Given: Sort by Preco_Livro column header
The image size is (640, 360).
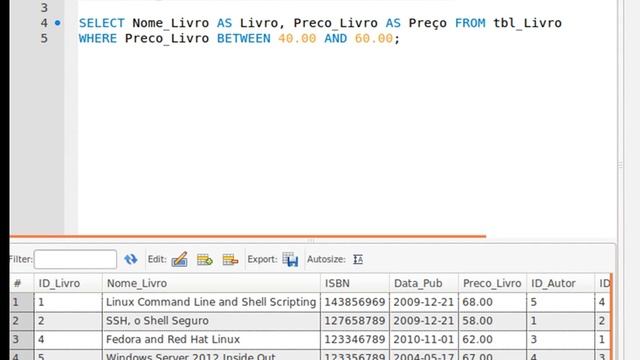Looking at the screenshot, I should (x=492, y=283).
